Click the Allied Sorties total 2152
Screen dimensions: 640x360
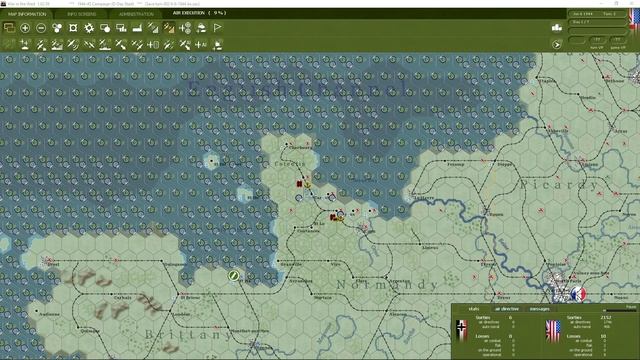(606, 317)
